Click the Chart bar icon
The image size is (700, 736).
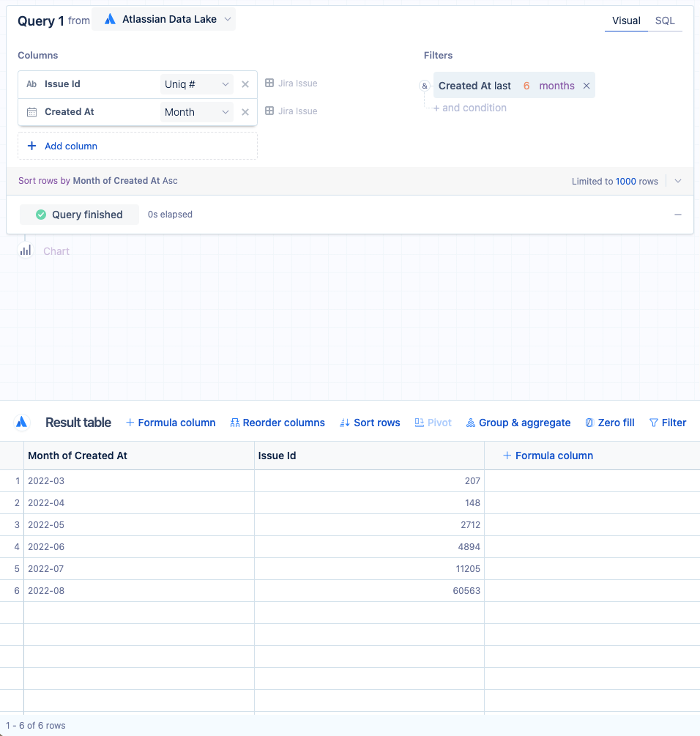tap(26, 250)
